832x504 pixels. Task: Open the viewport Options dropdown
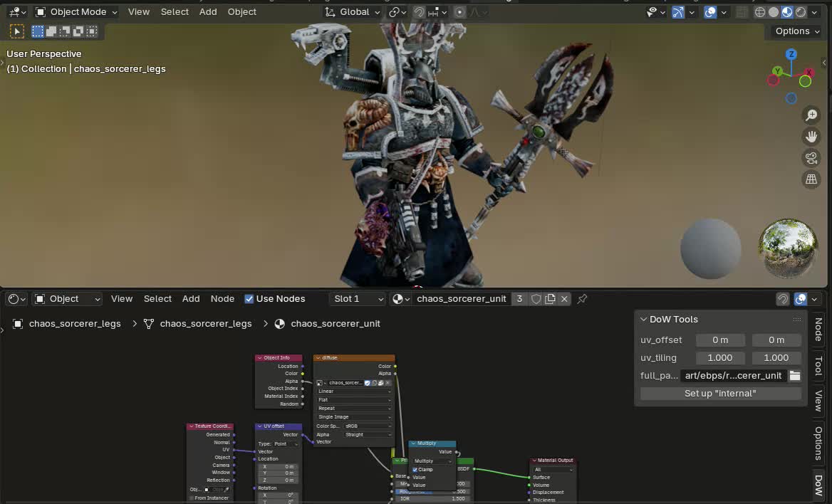(x=797, y=31)
